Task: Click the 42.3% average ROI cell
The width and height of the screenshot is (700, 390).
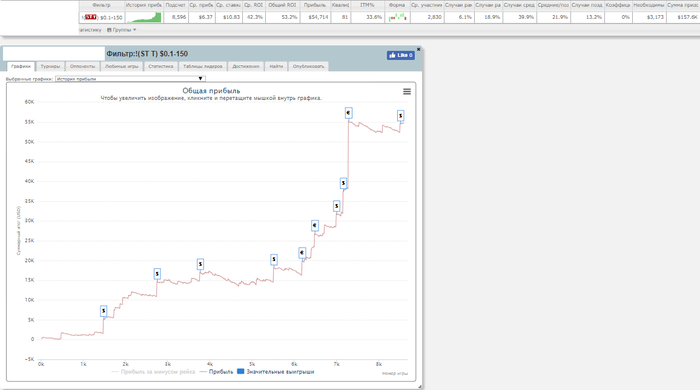Action: tap(254, 17)
